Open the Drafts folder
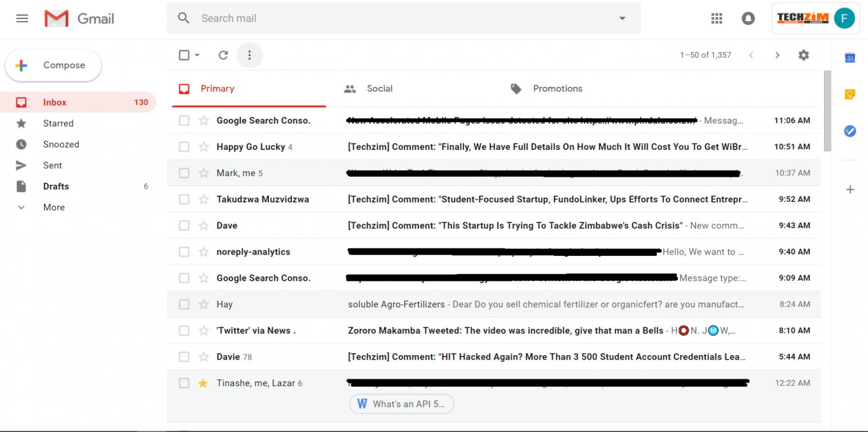The height and width of the screenshot is (432, 868). point(56,186)
